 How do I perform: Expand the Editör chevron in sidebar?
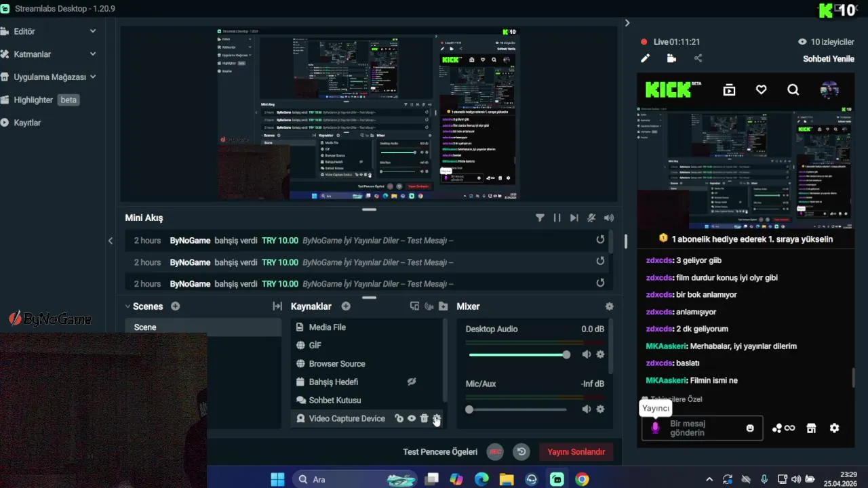(x=93, y=31)
